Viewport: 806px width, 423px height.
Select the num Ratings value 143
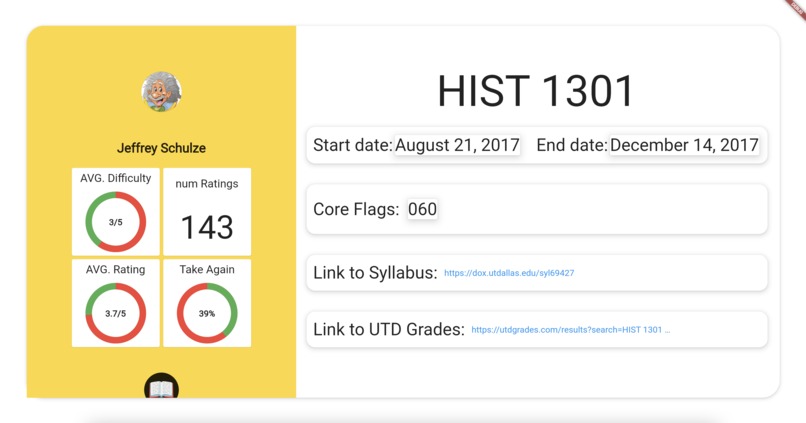207,227
